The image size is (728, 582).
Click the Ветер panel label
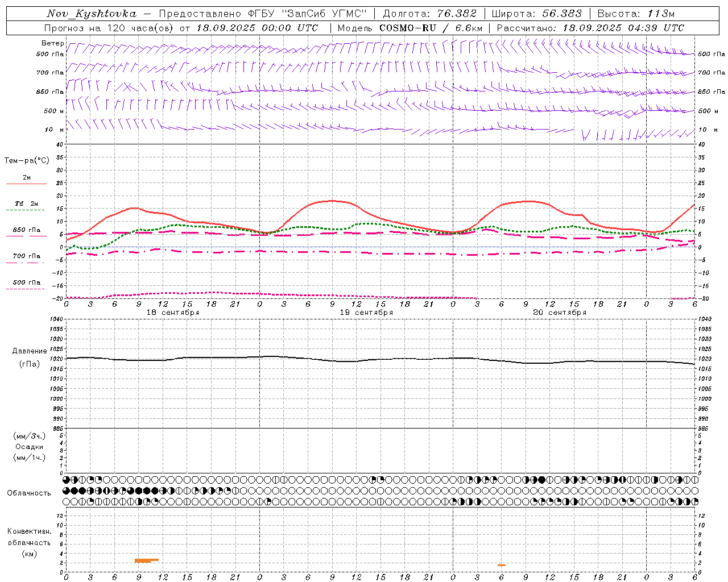click(x=52, y=43)
